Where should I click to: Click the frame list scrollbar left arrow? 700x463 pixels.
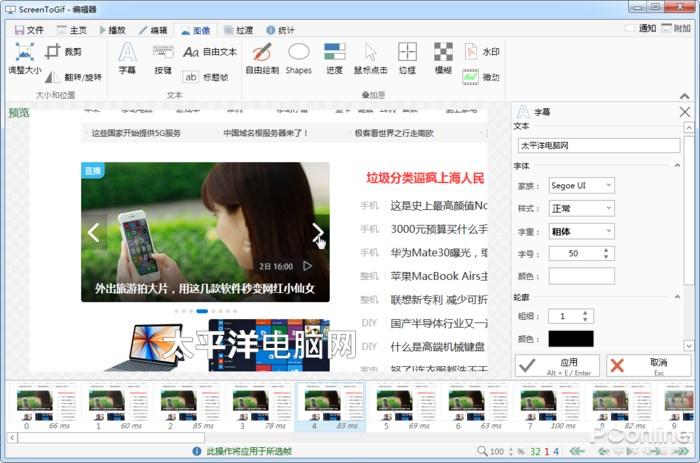(12, 438)
